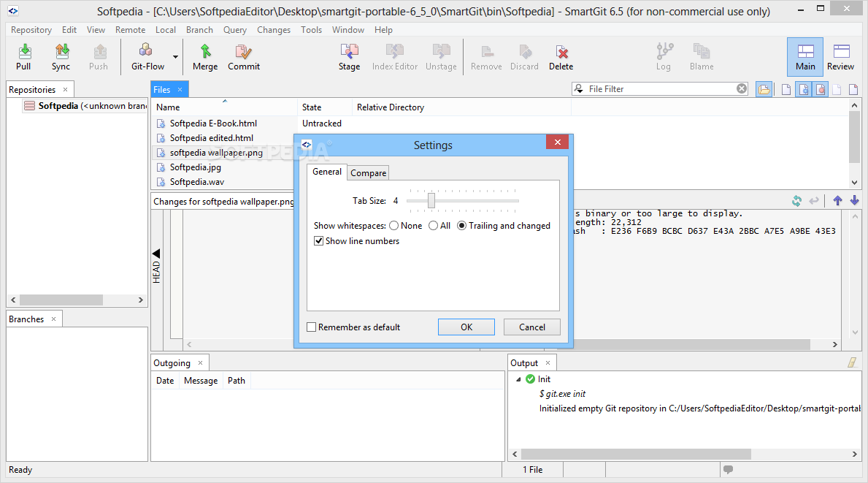Click the Sync toolbar icon
The height and width of the screenshot is (483, 868).
pos(61,58)
